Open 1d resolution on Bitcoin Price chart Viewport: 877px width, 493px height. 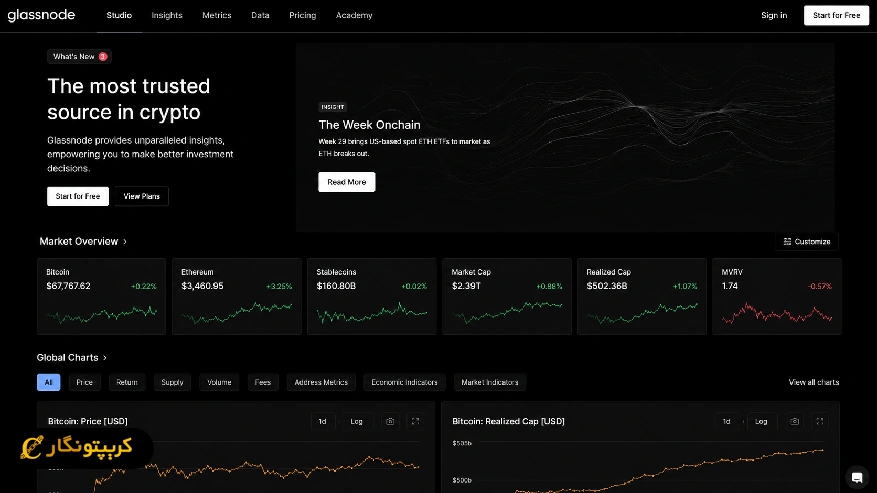coord(323,421)
